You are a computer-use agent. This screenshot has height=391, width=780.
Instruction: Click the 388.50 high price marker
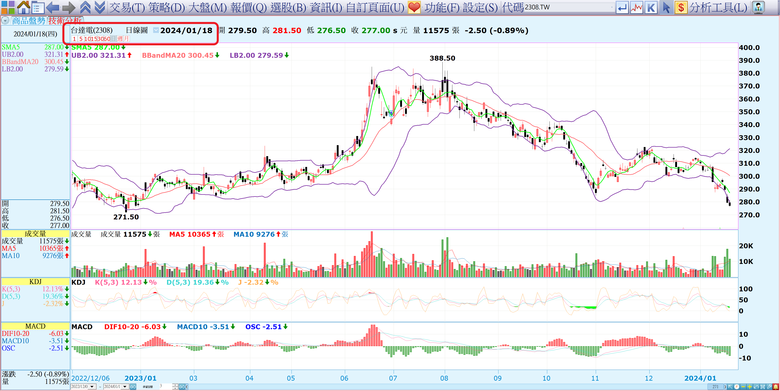442,58
